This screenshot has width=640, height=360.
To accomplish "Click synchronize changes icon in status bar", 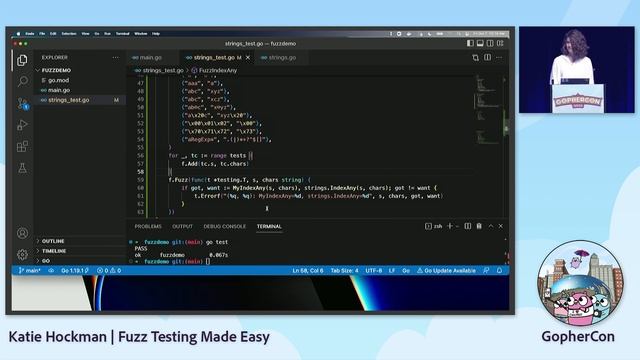I will (x=51, y=271).
